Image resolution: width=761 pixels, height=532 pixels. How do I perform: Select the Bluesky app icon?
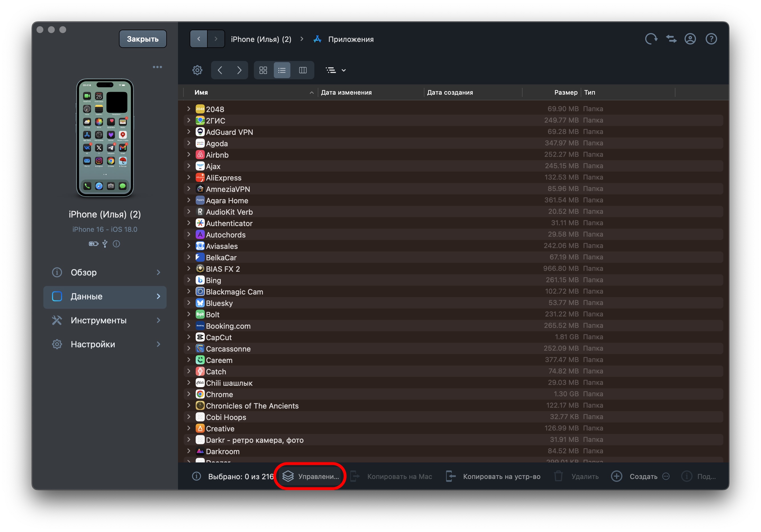(200, 303)
